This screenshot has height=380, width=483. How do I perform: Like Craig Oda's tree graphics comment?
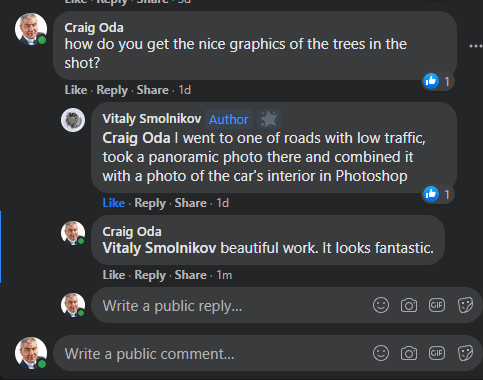(76, 90)
